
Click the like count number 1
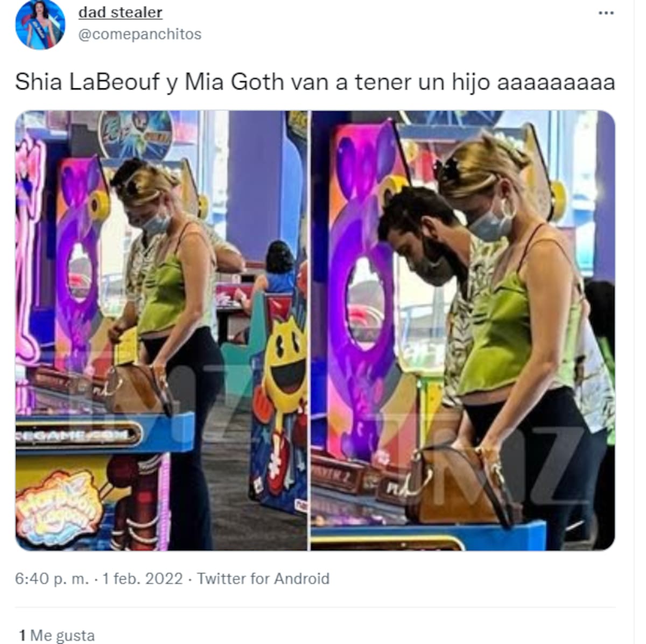22,635
